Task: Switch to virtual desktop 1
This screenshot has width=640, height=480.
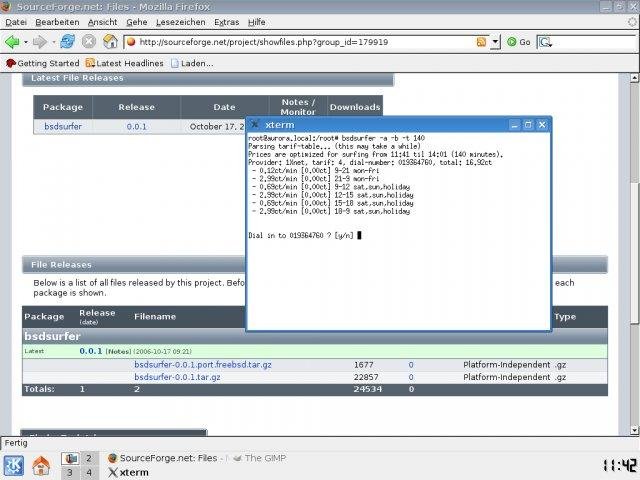Action: (x=70, y=459)
